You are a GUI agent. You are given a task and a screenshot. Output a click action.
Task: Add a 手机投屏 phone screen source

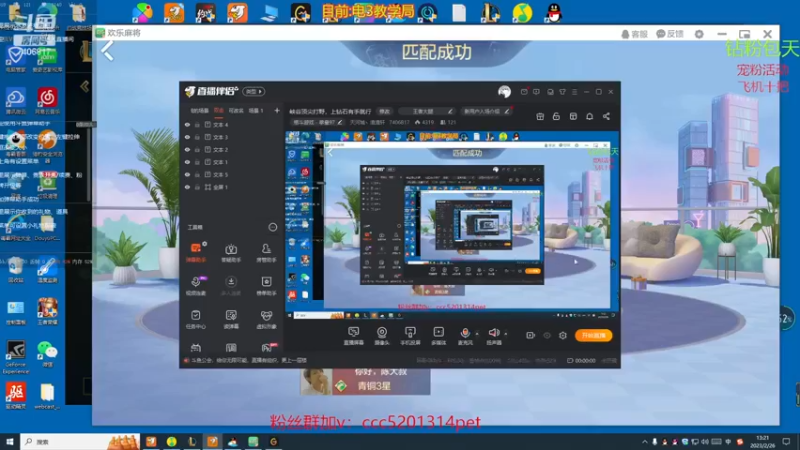click(410, 336)
